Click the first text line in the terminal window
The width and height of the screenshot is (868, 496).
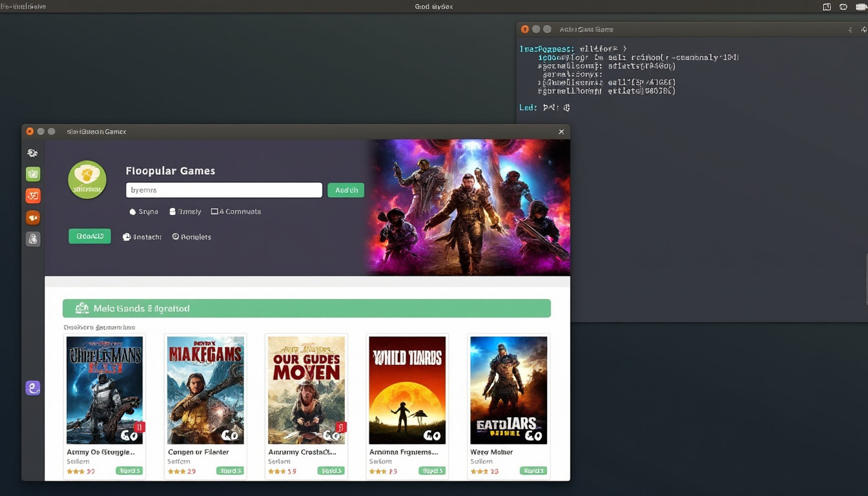(573, 48)
